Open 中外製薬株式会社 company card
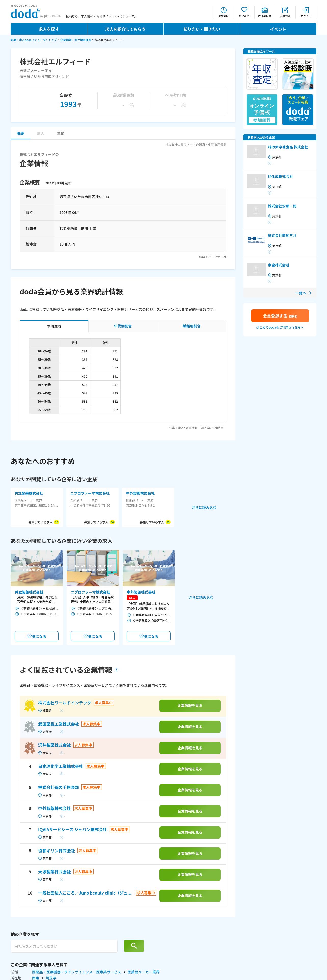This screenshot has width=327, height=980. click(x=148, y=507)
